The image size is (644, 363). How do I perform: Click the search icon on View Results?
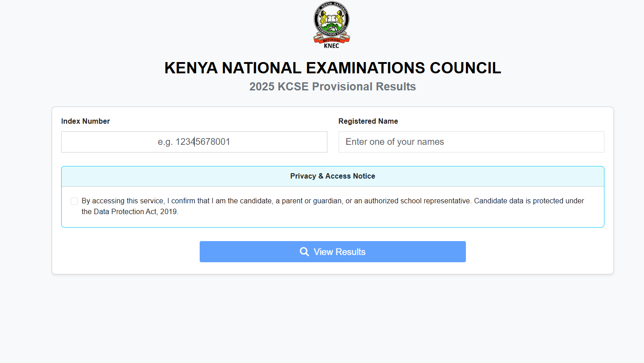(x=304, y=251)
